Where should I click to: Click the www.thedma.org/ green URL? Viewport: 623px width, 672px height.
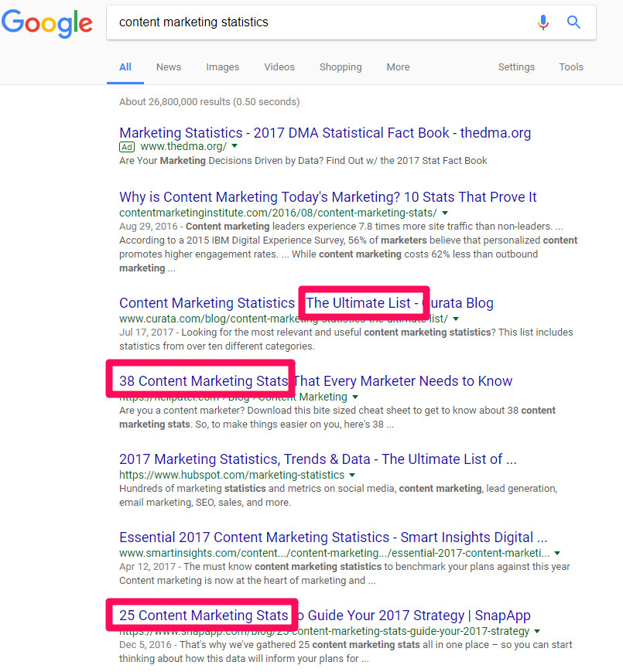tap(183, 147)
